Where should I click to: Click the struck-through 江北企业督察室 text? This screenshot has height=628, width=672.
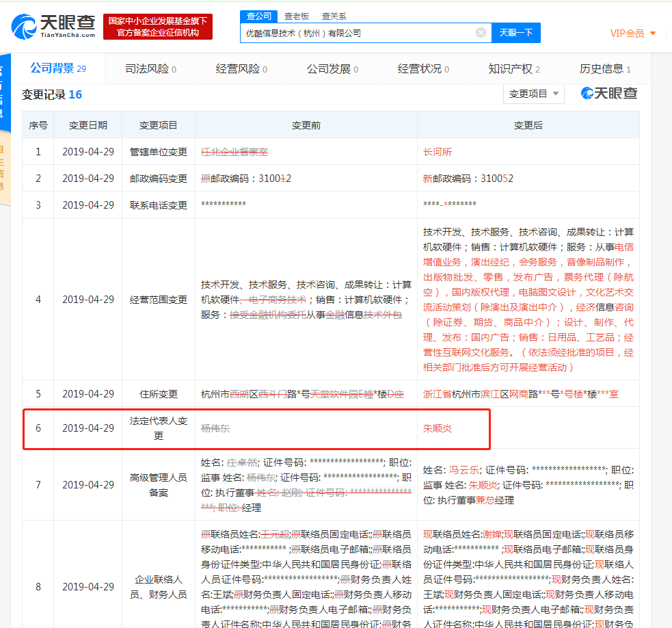[x=234, y=152]
